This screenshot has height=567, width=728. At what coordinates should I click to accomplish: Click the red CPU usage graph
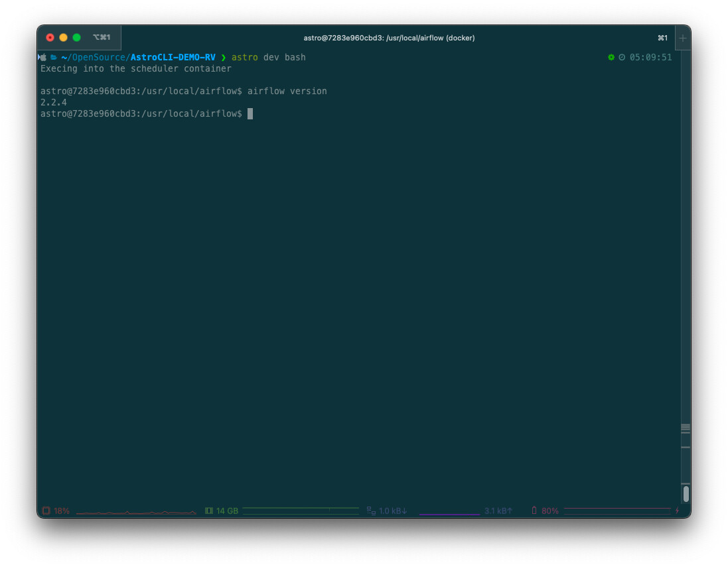[135, 512]
